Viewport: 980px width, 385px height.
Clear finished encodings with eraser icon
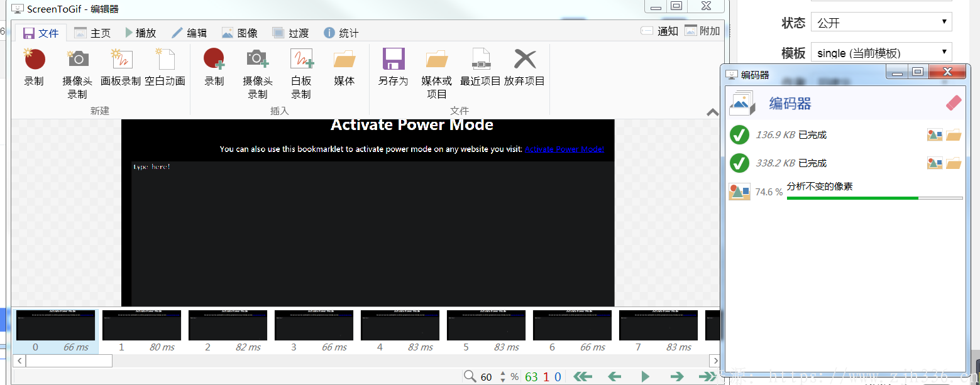(x=954, y=103)
